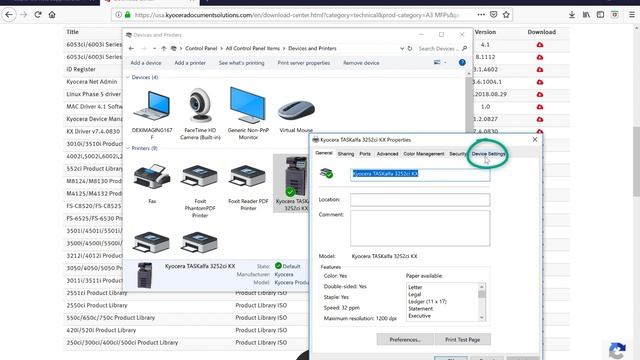The width and height of the screenshot is (640, 360).
Task: Reload the Kyocera download page
Action: (38, 15)
